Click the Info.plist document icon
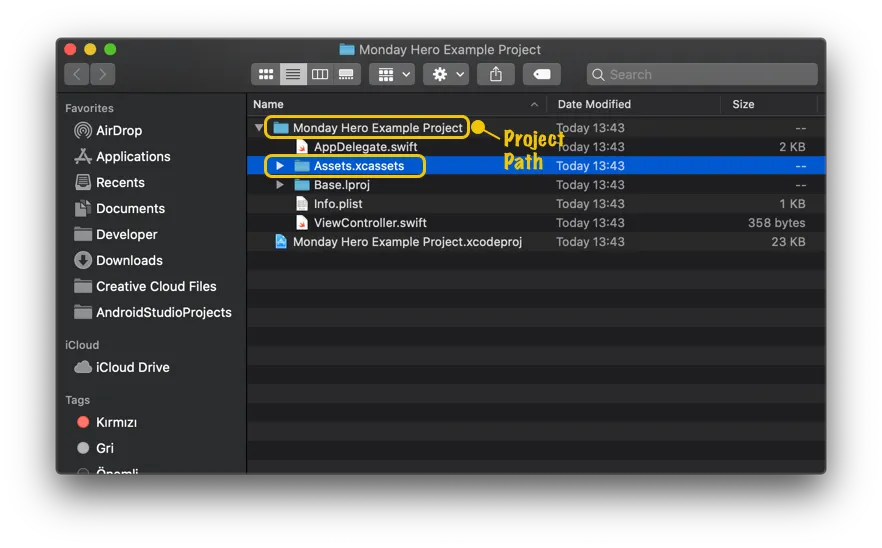The height and width of the screenshot is (548, 882). click(x=302, y=204)
